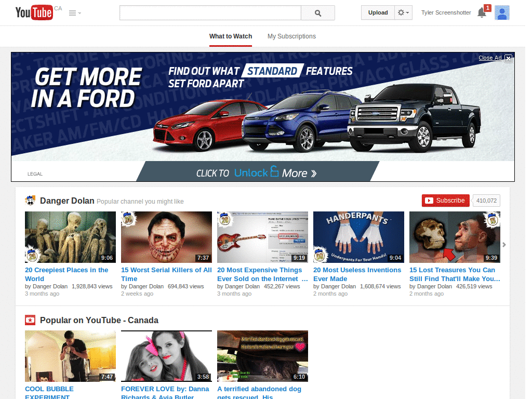Open Tyler Screenshotter account name
The height and width of the screenshot is (399, 532).
click(446, 12)
